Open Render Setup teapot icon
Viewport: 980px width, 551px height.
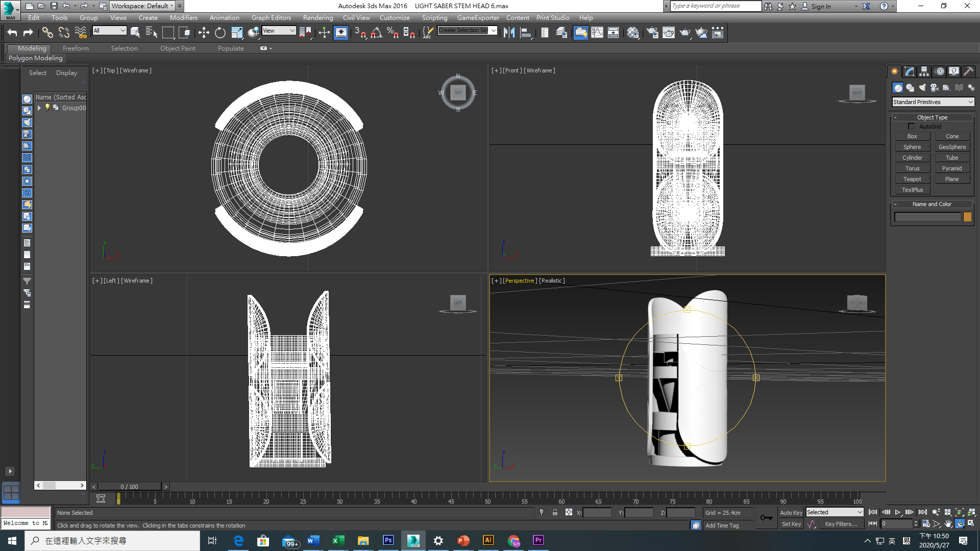tap(652, 33)
